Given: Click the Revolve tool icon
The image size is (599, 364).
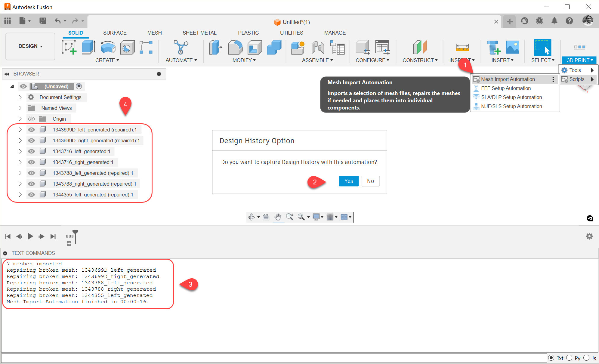Looking at the screenshot, I should tap(108, 48).
